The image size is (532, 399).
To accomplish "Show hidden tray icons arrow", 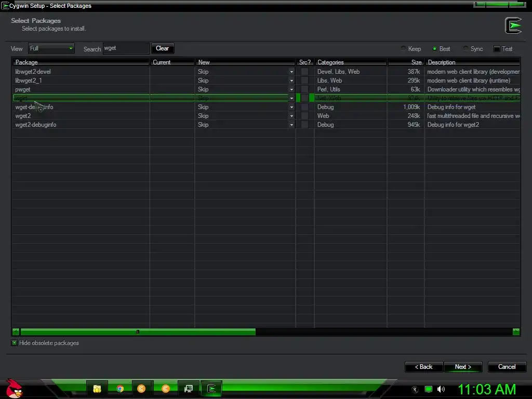I will click(x=415, y=390).
